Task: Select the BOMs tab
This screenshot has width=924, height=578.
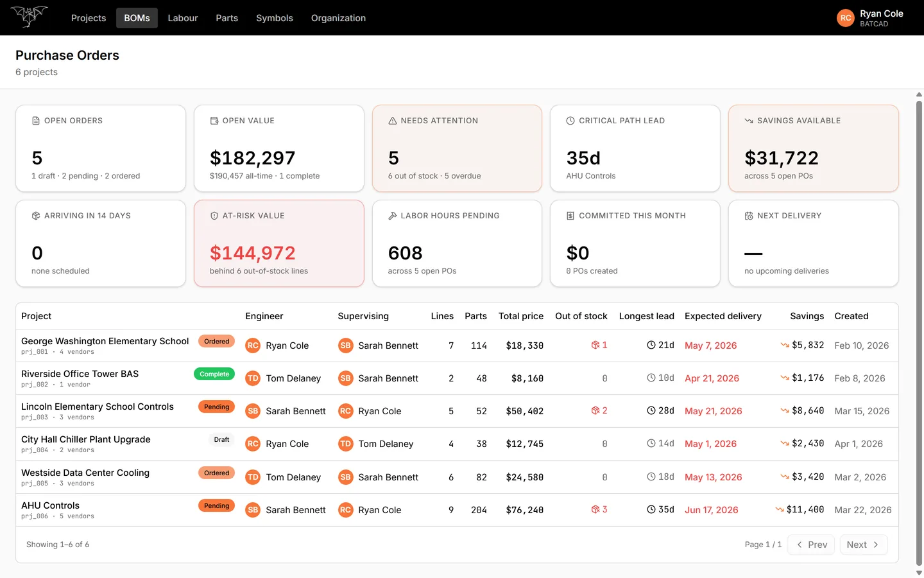Action: point(137,18)
